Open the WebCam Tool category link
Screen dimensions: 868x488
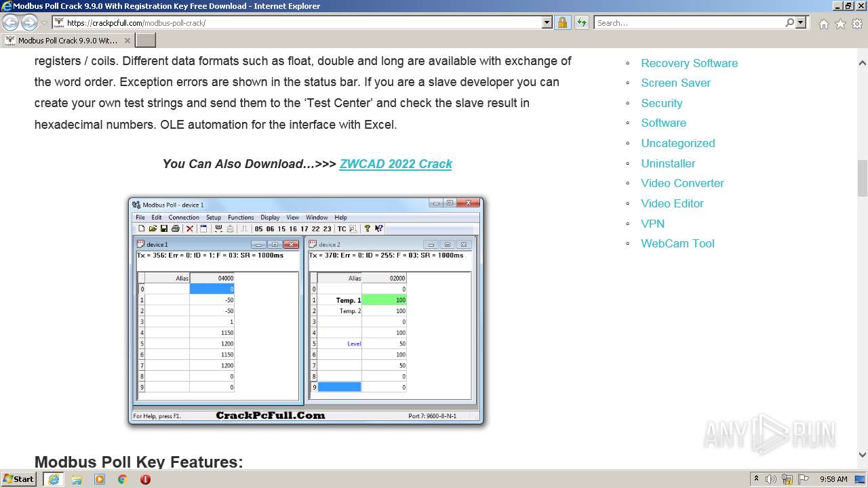tap(677, 243)
